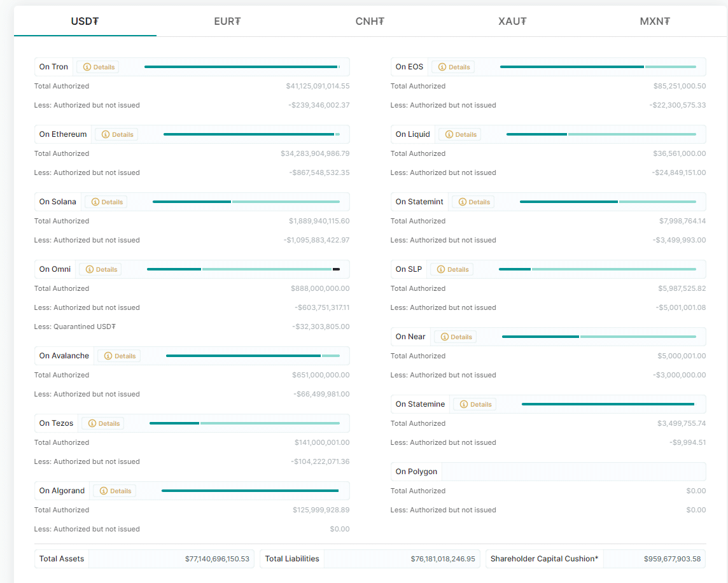The width and height of the screenshot is (728, 583).
Task: Click the info icon next to On Tron
Action: point(87,67)
